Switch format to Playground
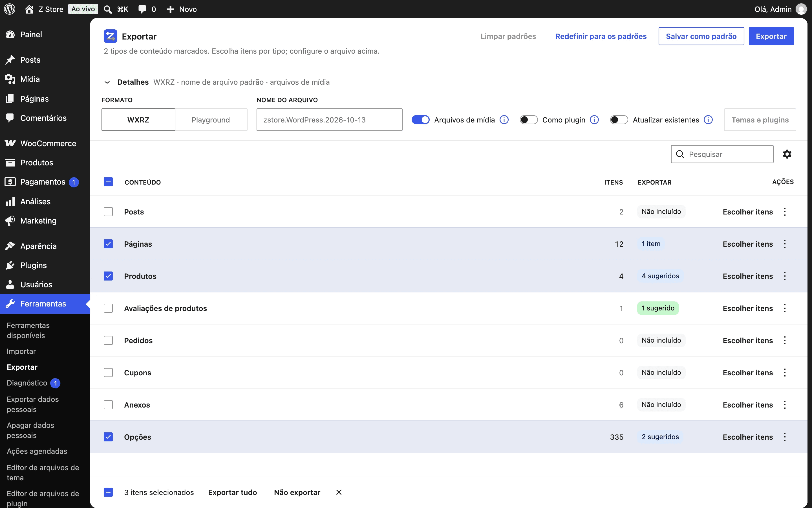 click(x=211, y=120)
